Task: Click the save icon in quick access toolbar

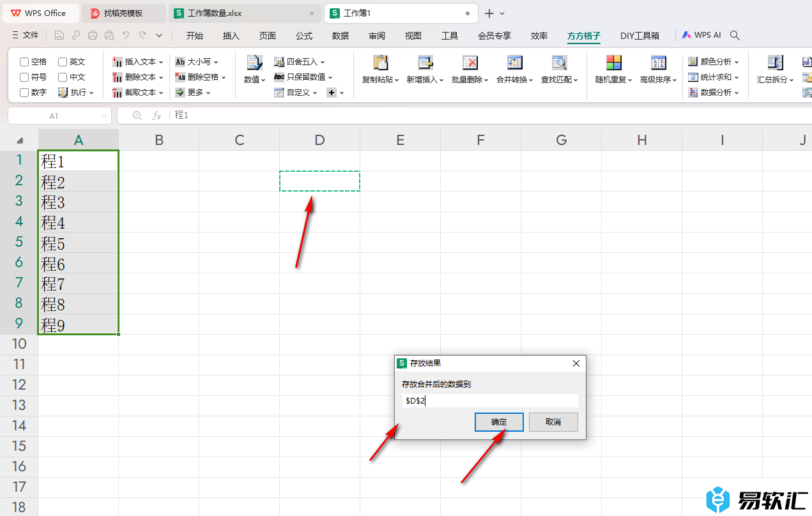Action: pos(60,36)
